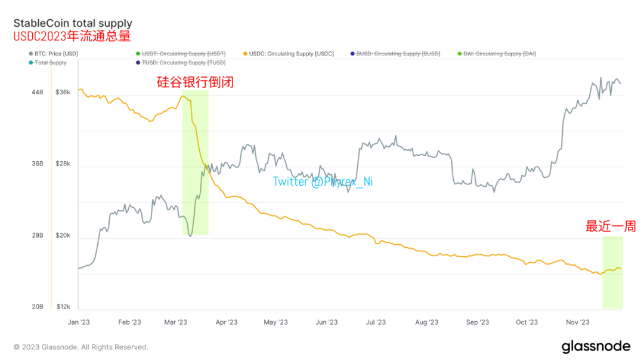Click the StableCoin total supply chart title

click(x=73, y=23)
